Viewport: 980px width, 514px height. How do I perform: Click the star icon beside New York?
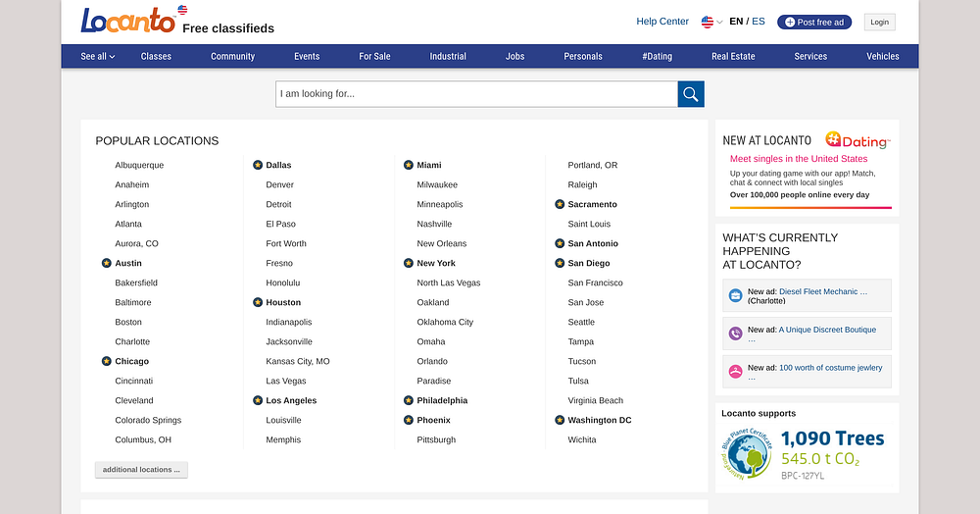click(408, 263)
